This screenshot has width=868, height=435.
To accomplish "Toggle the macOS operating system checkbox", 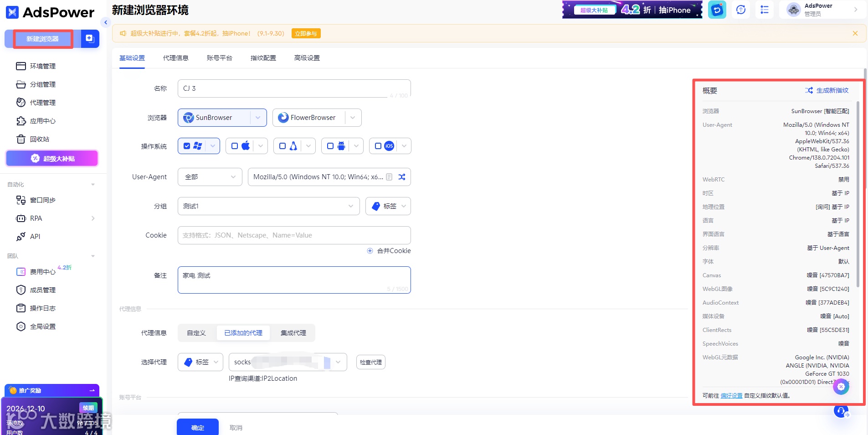I will point(235,146).
